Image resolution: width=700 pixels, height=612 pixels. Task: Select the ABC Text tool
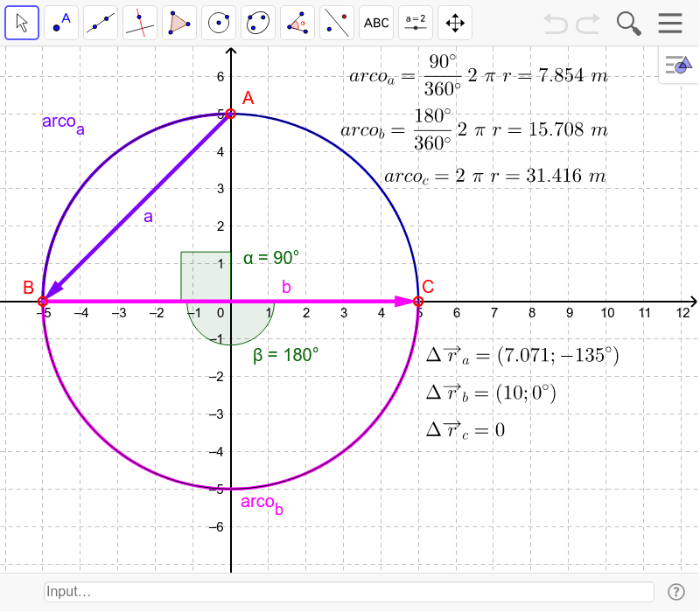376,23
